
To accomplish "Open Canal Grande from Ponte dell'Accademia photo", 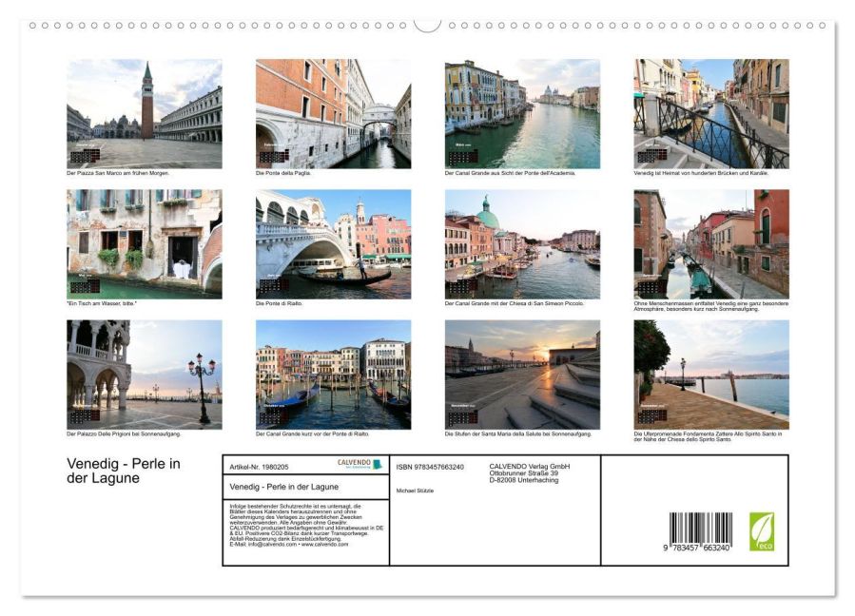I will (x=522, y=113).
